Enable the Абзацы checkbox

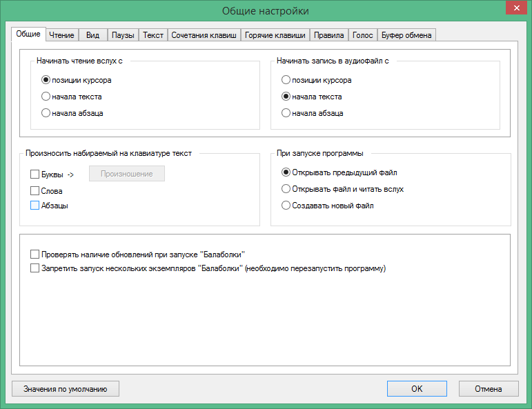pyautogui.click(x=35, y=206)
